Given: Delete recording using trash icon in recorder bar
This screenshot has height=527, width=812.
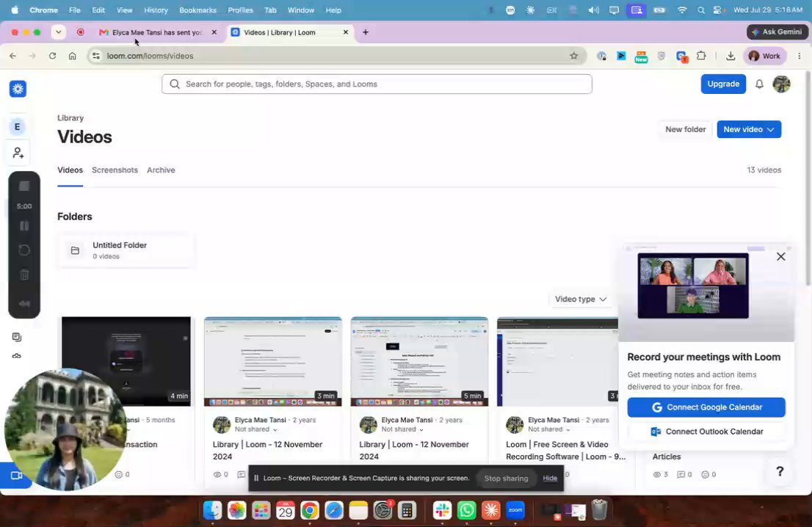Looking at the screenshot, I should coord(23,275).
